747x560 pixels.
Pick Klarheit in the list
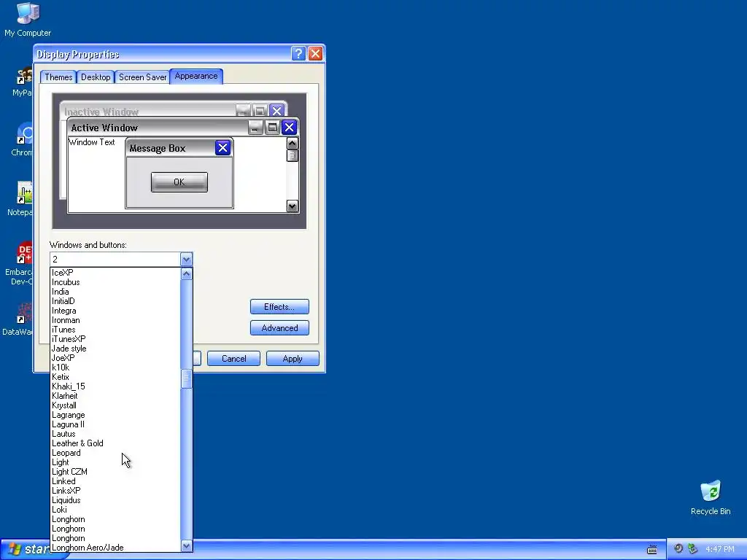pos(115,396)
